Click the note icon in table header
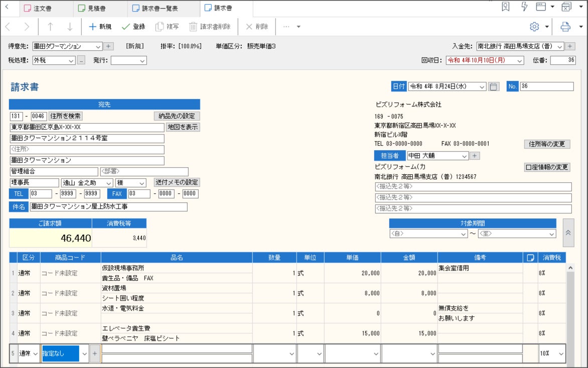The width and height of the screenshot is (588, 368). pos(530,258)
